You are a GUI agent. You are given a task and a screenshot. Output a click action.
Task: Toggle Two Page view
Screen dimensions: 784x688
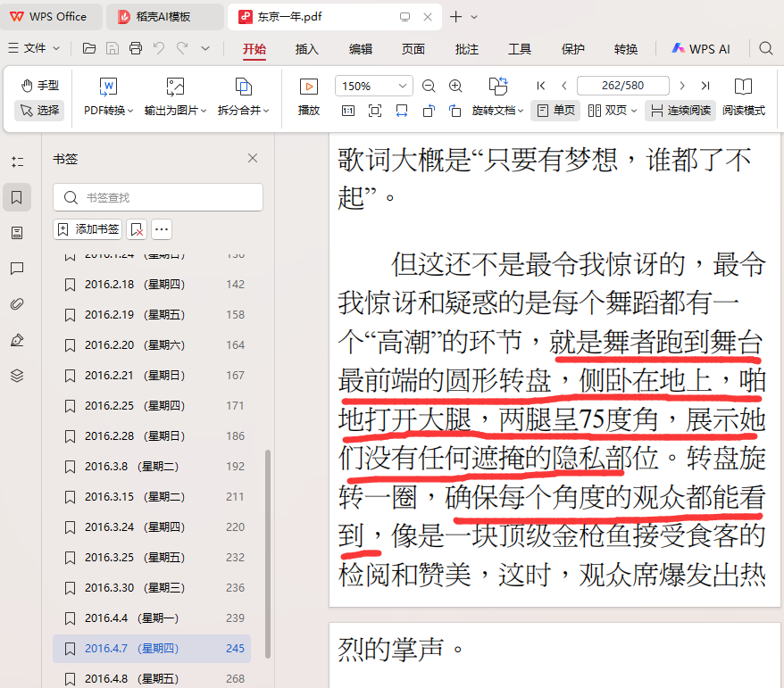607,111
